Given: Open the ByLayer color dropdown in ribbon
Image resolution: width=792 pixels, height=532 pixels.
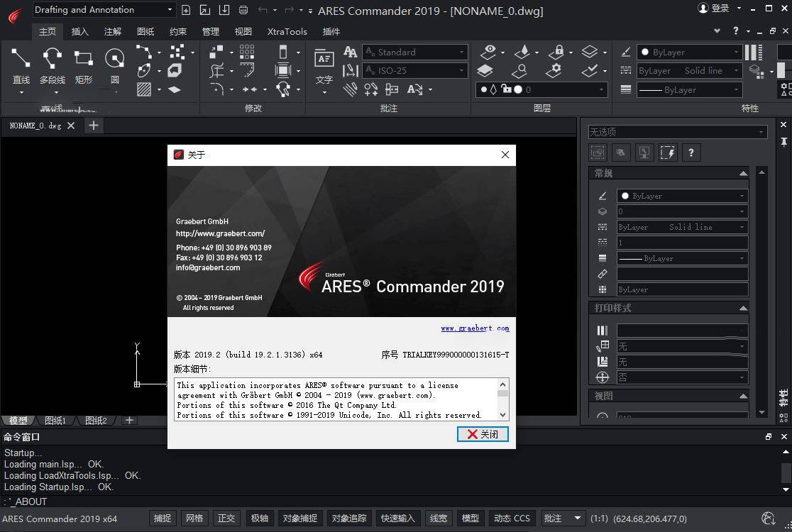Looking at the screenshot, I should point(689,52).
